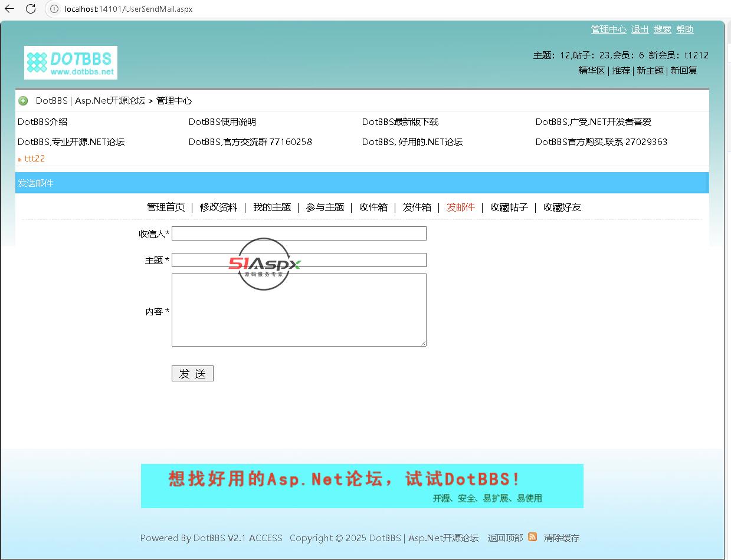Viewport: 731px width, 560px height.
Task: Click the Powered By DotBBS V2.1 ACCESS text
Action: point(211,538)
